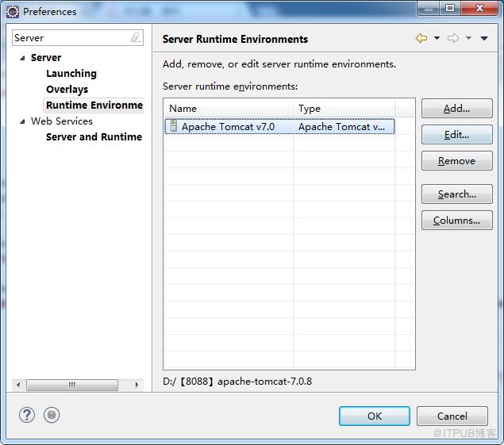
Task: Select Launching under Server
Action: click(x=71, y=74)
